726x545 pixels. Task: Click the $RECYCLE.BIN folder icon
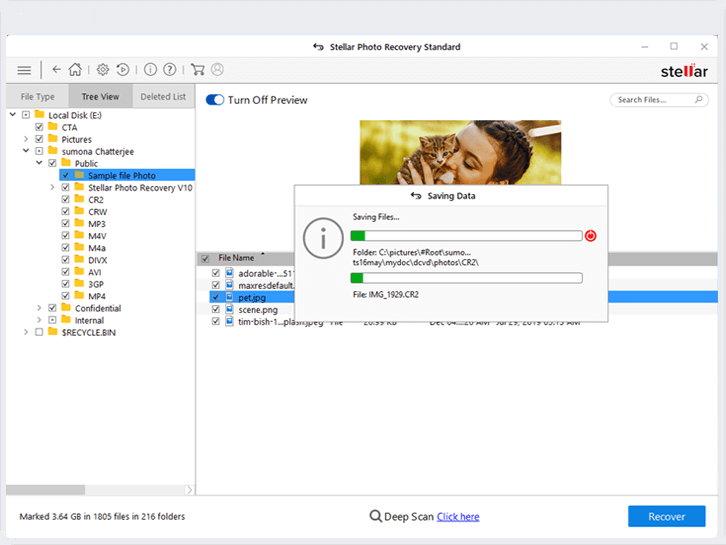[x=53, y=332]
